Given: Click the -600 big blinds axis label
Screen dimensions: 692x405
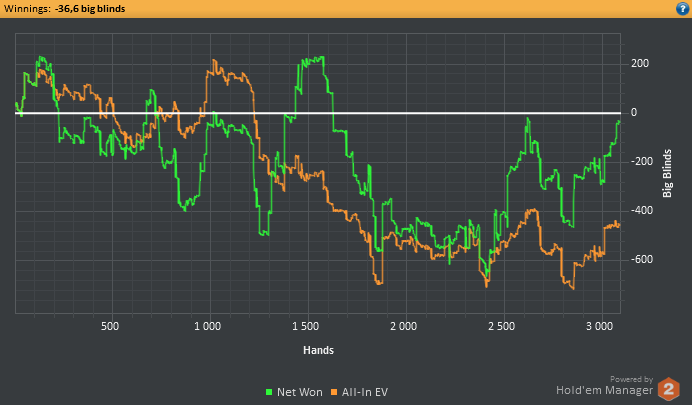Looking at the screenshot, I should tap(642, 259).
